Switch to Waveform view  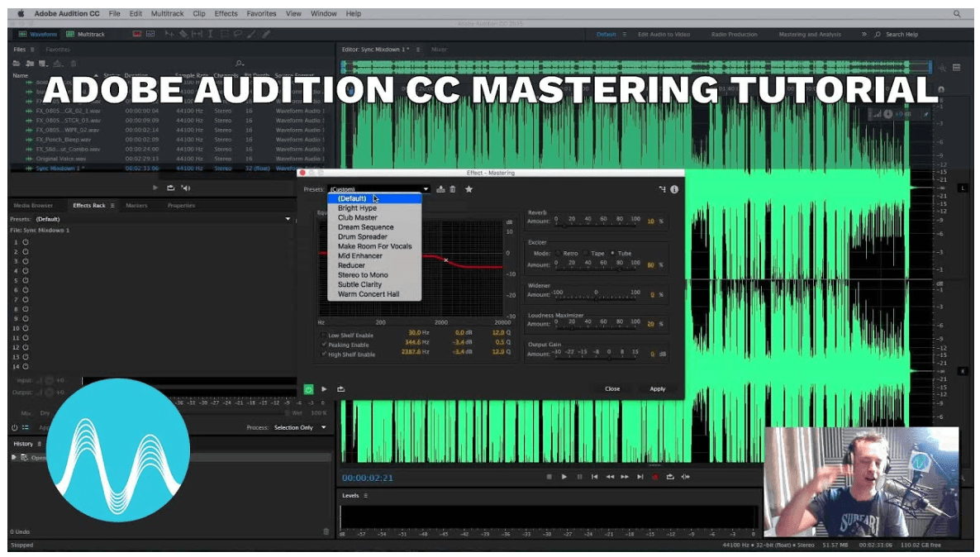click(x=37, y=34)
